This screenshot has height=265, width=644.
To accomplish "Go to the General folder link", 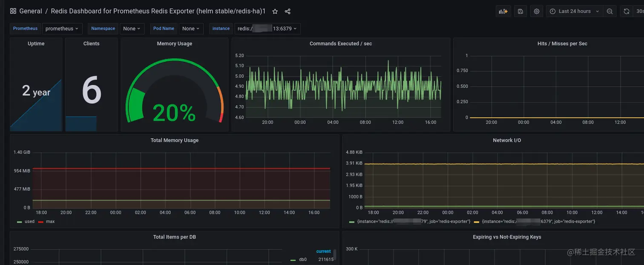I will click(31, 11).
